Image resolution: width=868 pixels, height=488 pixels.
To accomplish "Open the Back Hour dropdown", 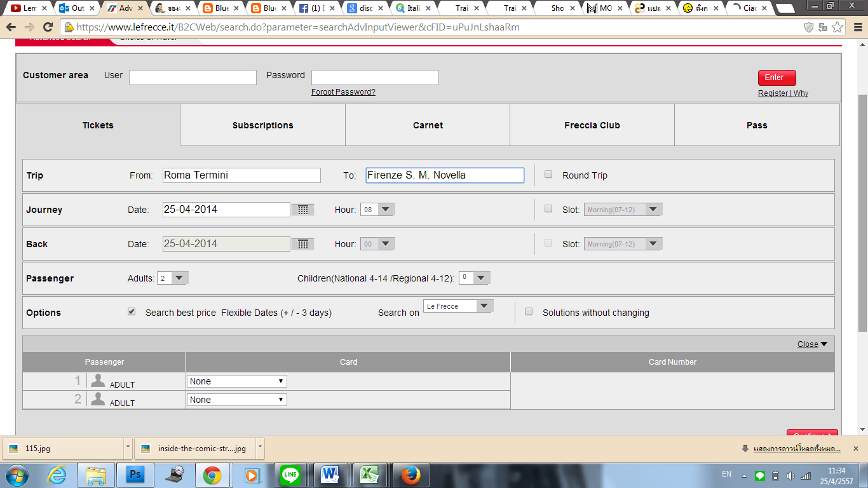I will pyautogui.click(x=377, y=244).
